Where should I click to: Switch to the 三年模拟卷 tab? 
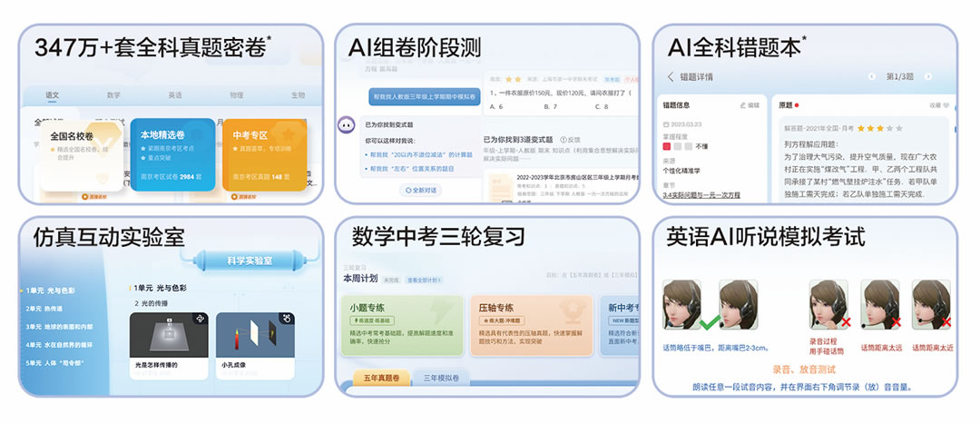(x=441, y=378)
